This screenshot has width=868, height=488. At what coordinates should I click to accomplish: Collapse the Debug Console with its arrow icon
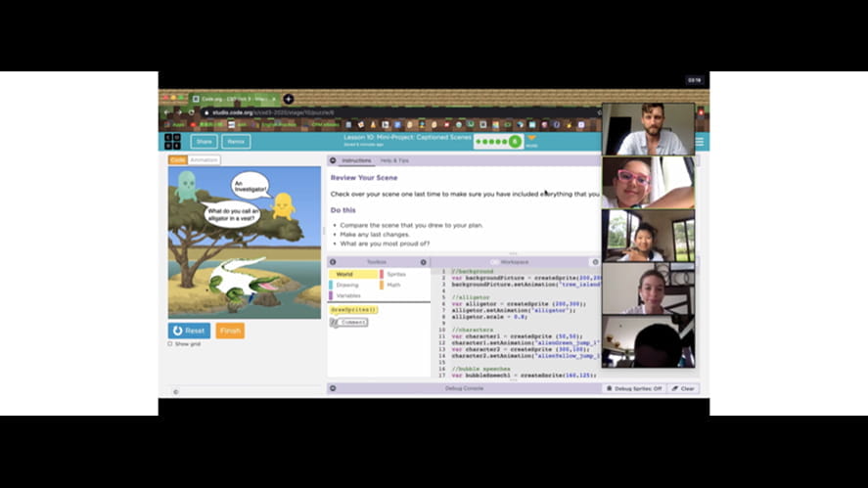[x=333, y=388]
